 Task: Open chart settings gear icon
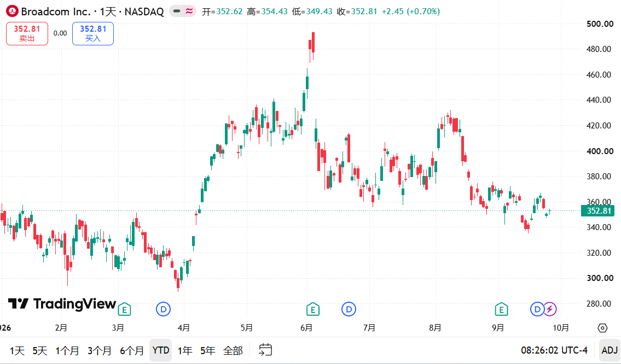point(602,328)
